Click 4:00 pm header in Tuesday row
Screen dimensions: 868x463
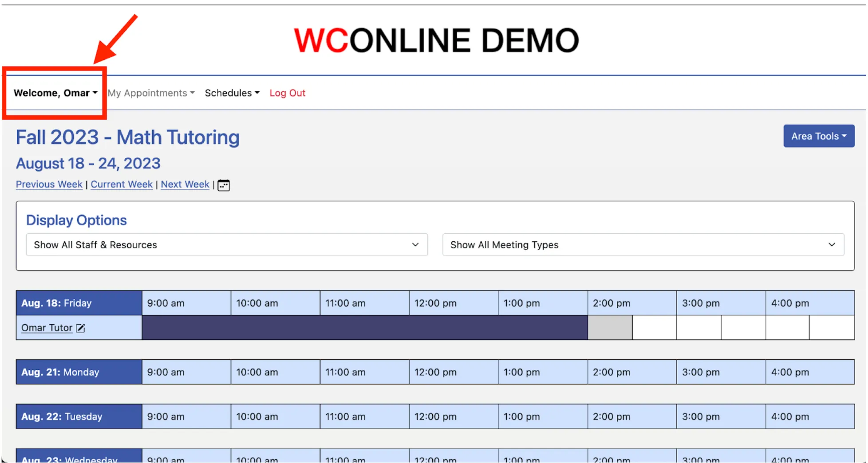click(810, 416)
